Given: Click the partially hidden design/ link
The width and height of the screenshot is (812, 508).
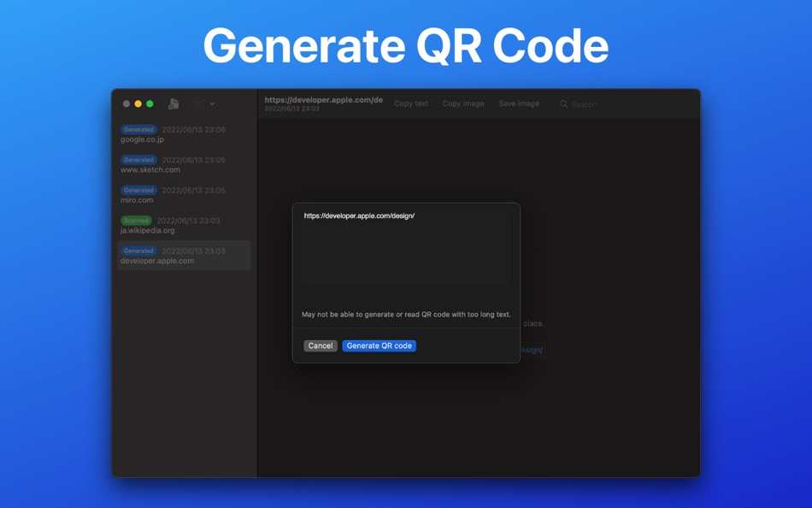Looking at the screenshot, I should pyautogui.click(x=533, y=350).
